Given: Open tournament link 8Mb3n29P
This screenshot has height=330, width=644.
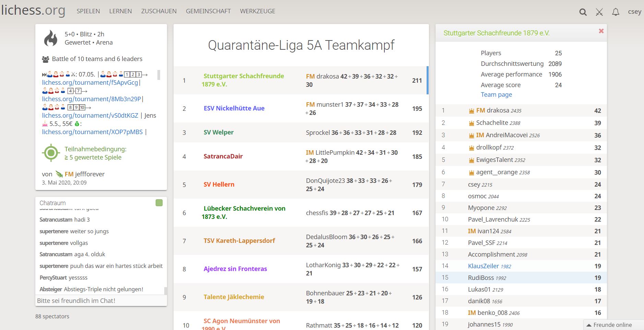Looking at the screenshot, I should pyautogui.click(x=92, y=99).
